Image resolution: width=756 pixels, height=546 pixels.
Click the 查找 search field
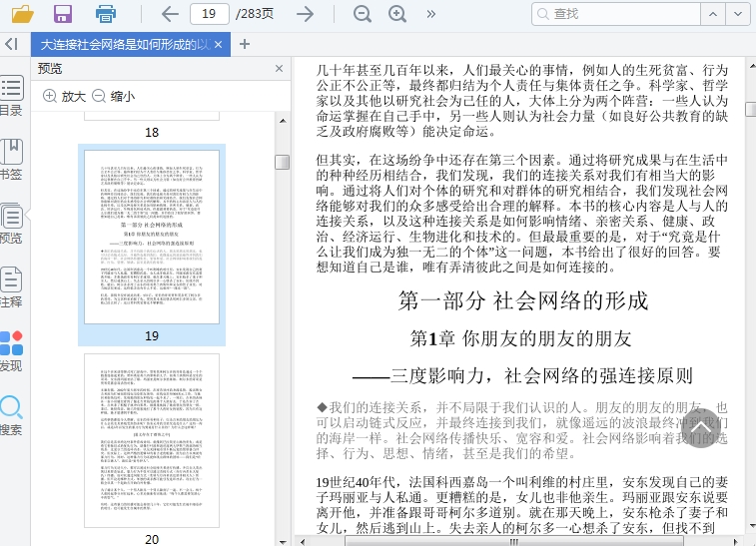(x=616, y=14)
